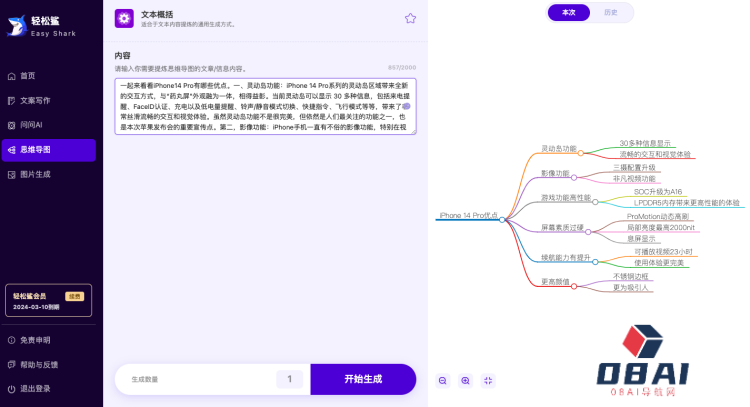This screenshot has width=750, height=407.
Task: Click the 开始生成 button
Action: point(363,379)
